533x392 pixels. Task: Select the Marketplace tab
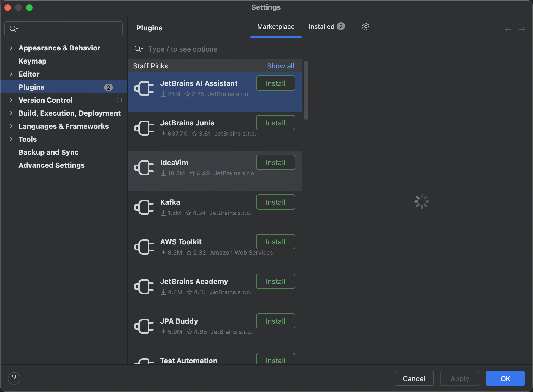pyautogui.click(x=276, y=27)
